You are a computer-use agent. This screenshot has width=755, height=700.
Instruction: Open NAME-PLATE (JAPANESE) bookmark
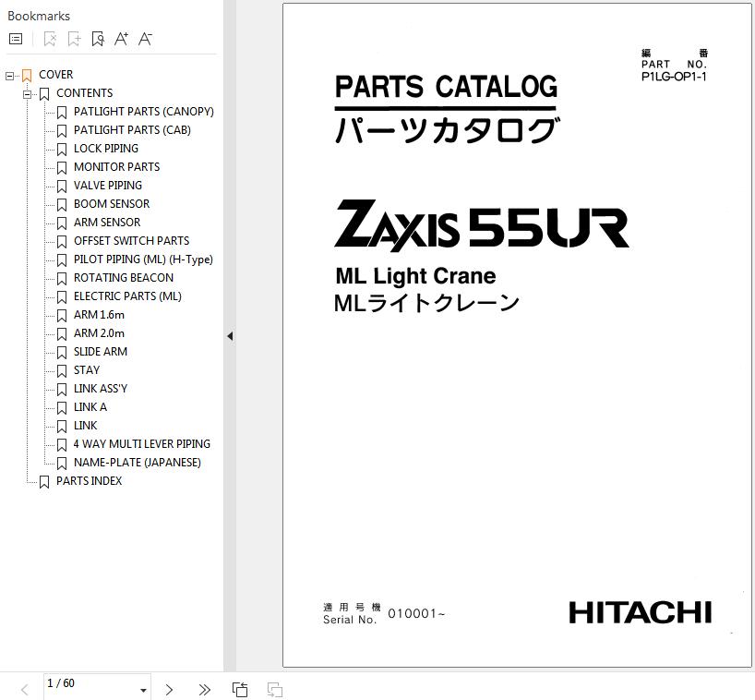[138, 463]
